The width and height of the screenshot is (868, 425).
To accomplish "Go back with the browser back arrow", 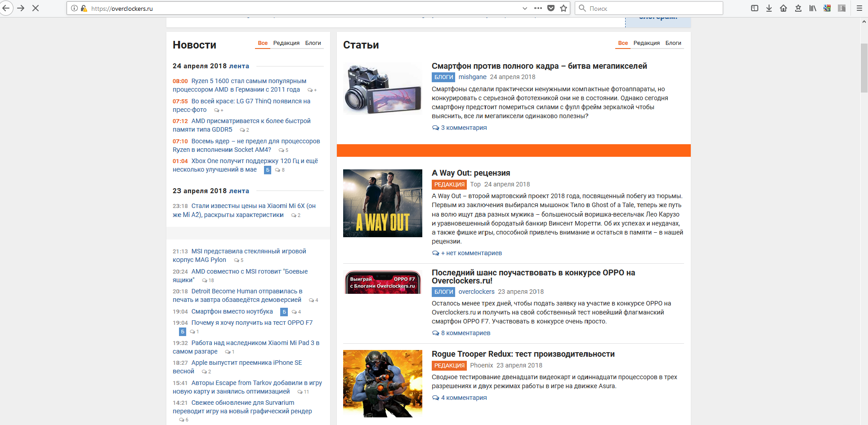I will (x=5, y=8).
